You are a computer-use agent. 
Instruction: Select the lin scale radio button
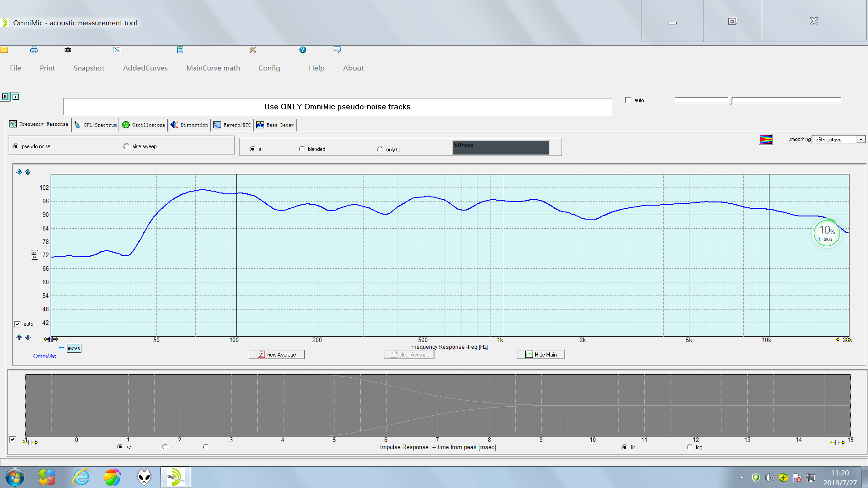(624, 447)
